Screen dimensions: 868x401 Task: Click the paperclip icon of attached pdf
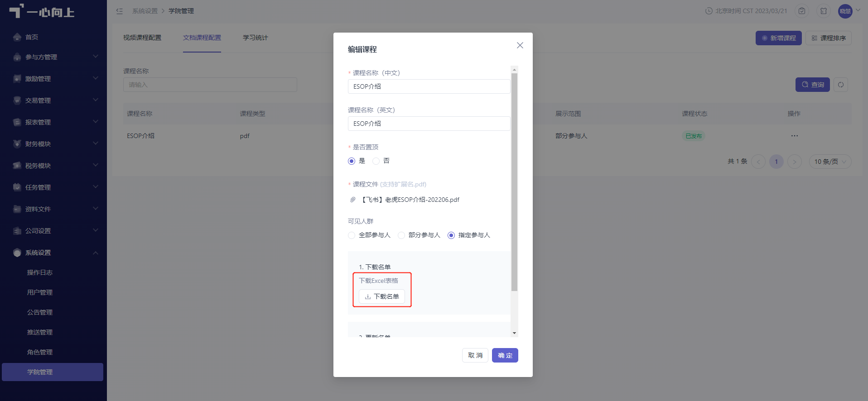[353, 200]
